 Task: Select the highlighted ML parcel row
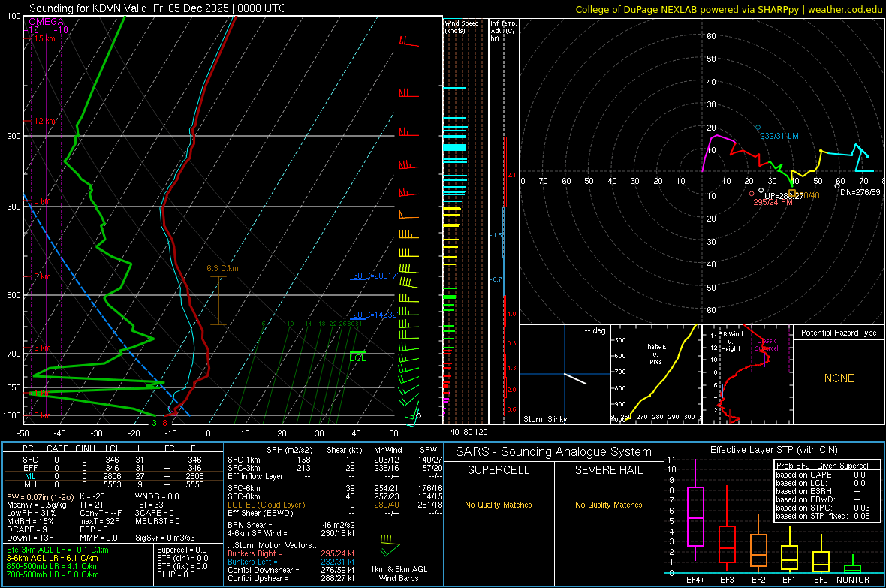(x=113, y=476)
